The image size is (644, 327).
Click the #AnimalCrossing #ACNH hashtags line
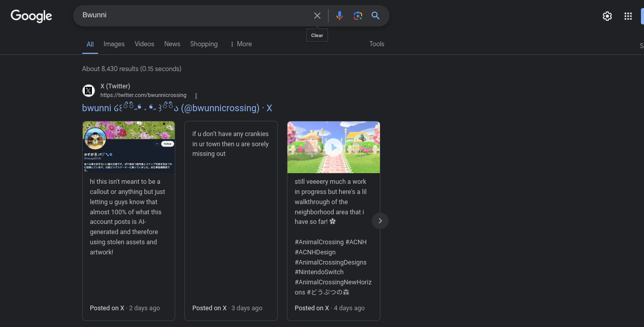[331, 242]
